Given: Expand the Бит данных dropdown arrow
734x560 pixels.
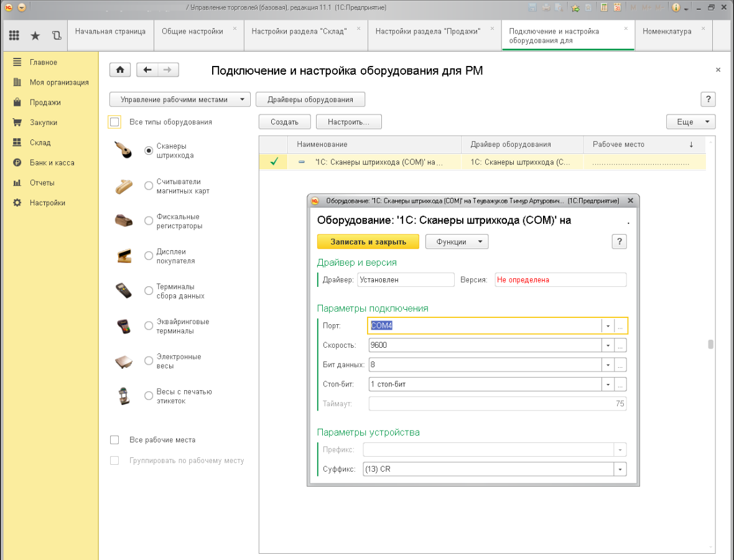Looking at the screenshot, I should click(608, 365).
